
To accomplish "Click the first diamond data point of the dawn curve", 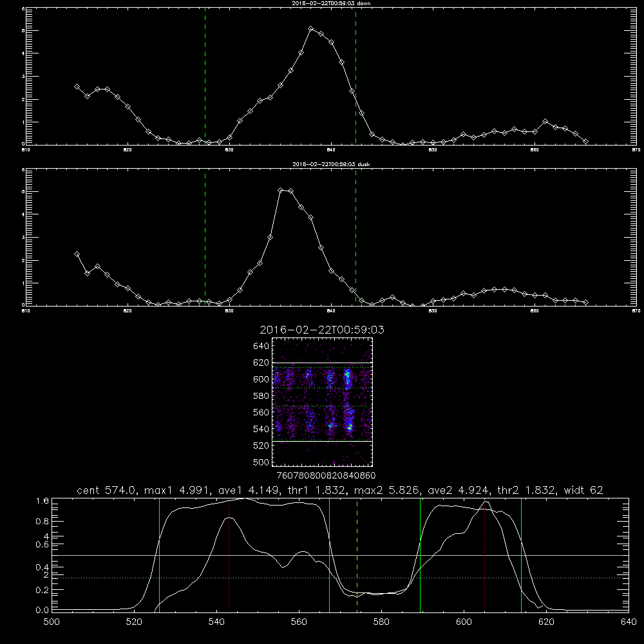I will pos(77,87).
